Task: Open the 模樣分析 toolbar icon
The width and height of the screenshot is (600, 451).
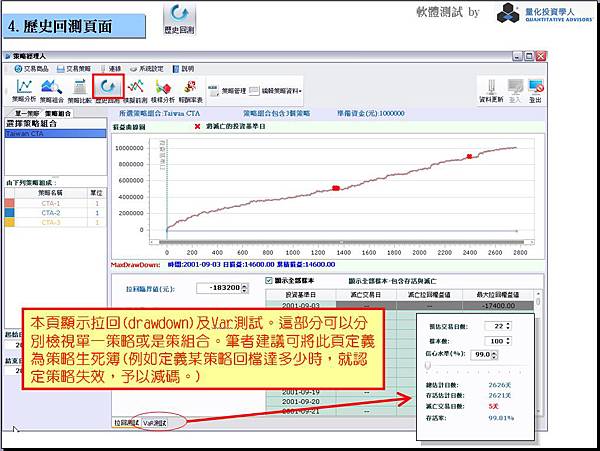Action: coord(163,91)
